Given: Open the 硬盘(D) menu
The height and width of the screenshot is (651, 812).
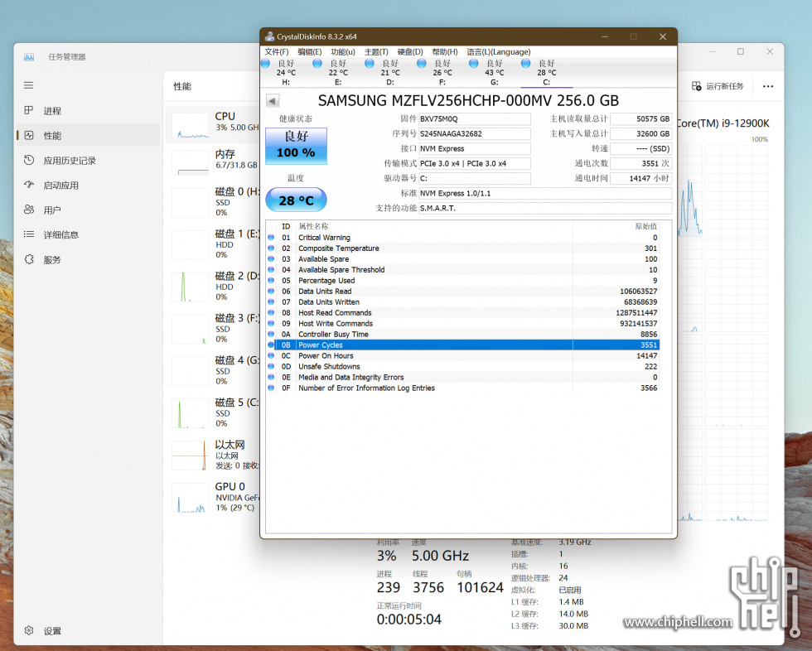Looking at the screenshot, I should [410, 51].
